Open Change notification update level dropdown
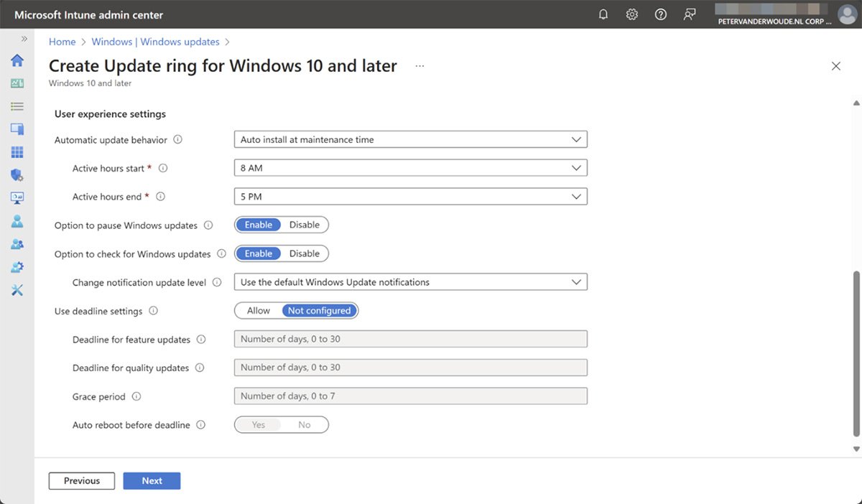The height and width of the screenshot is (504, 862). tap(410, 282)
